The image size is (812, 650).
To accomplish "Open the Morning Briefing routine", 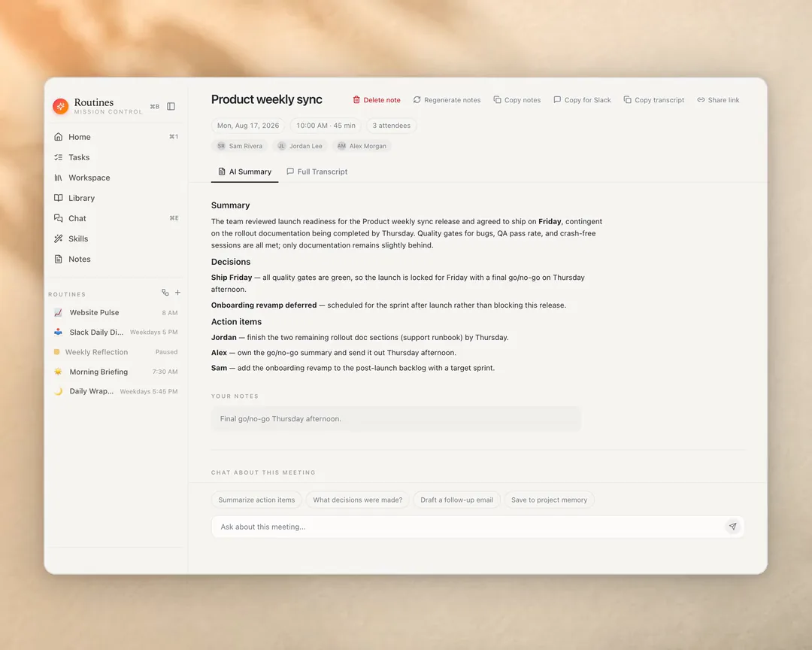I will 116,372.
